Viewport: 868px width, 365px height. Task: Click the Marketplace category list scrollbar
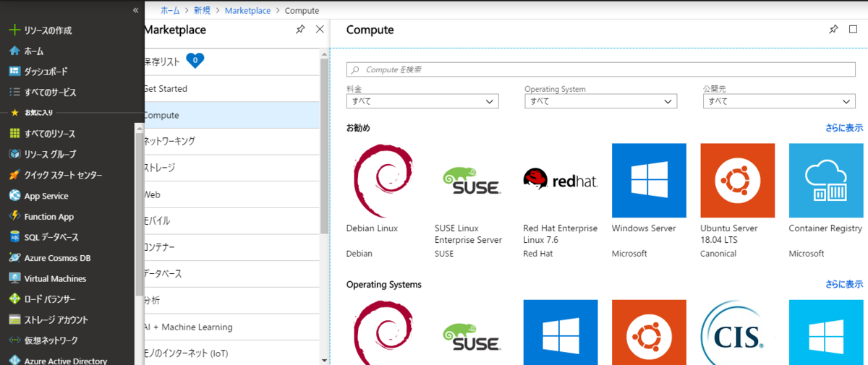pyautogui.click(x=324, y=145)
